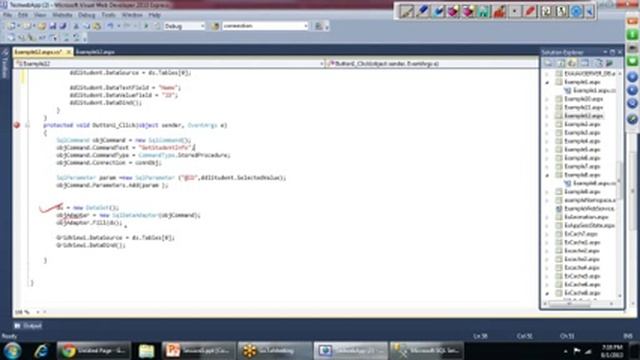Click the Solution Explorer horizontal scrollbar
This screenshot has height=360, width=640.
[x=569, y=304]
